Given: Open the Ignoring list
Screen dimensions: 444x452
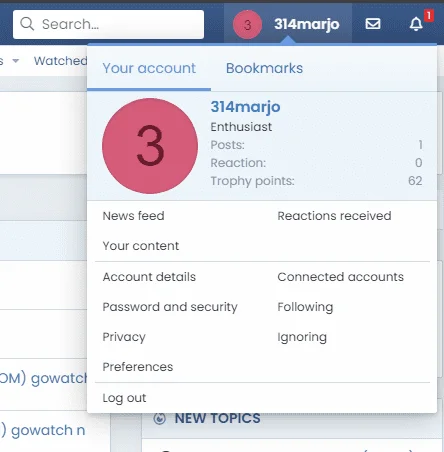Looking at the screenshot, I should click(x=302, y=337).
